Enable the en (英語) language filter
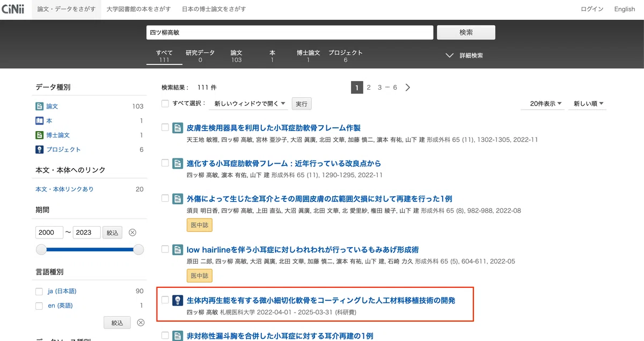 coord(39,306)
